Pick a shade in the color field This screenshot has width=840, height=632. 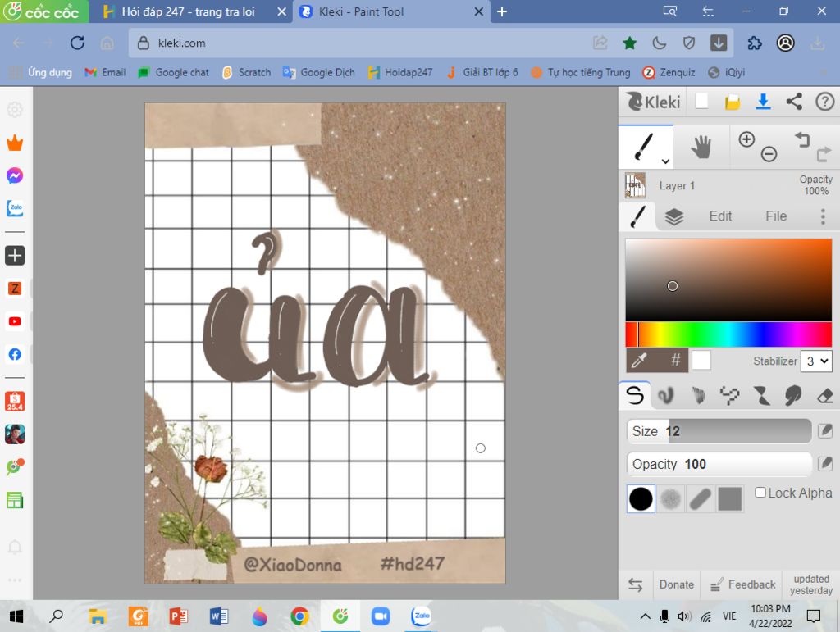pos(728,280)
